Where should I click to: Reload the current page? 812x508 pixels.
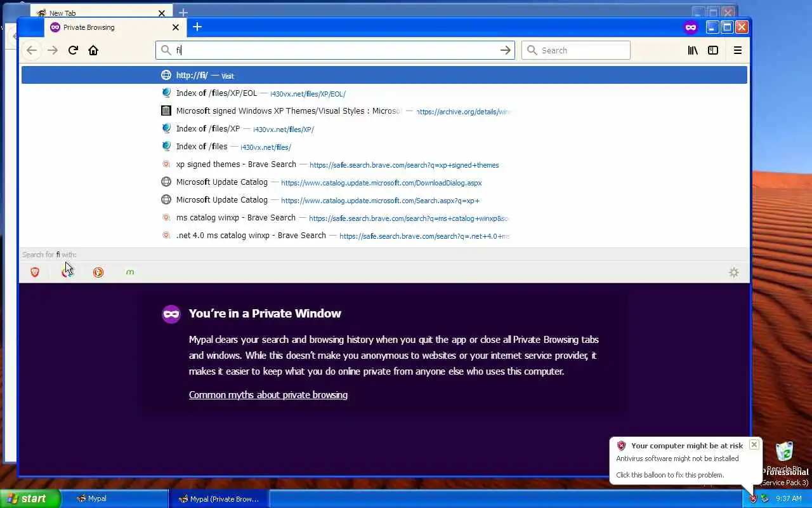(x=73, y=50)
